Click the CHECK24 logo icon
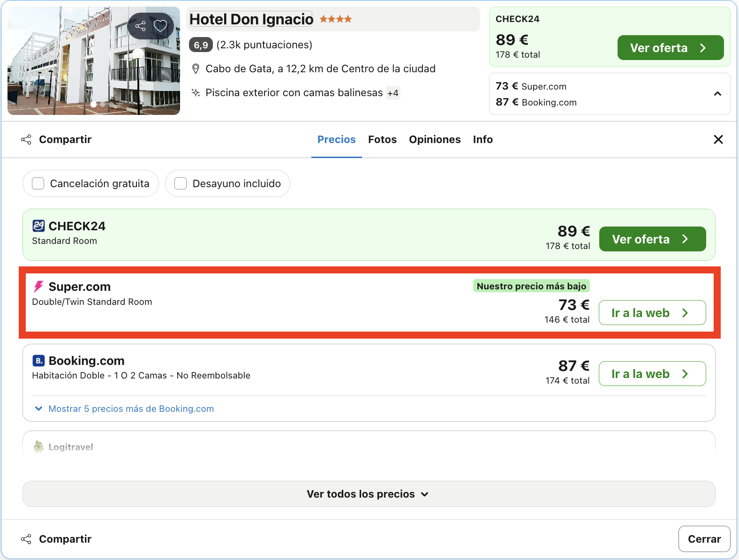 pos(38,226)
